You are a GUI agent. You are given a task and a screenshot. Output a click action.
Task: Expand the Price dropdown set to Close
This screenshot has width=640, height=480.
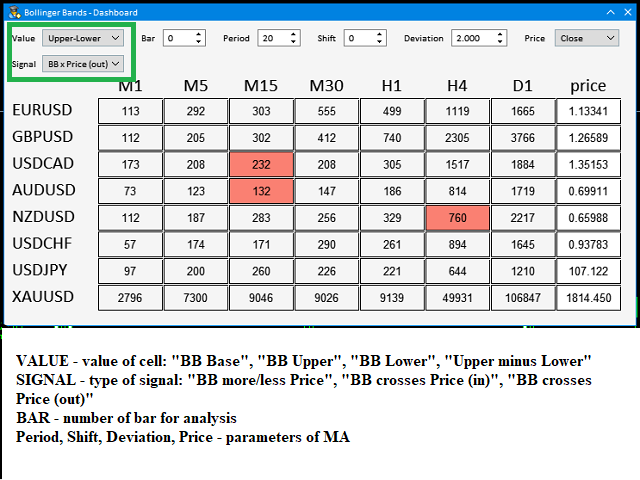click(x=589, y=38)
